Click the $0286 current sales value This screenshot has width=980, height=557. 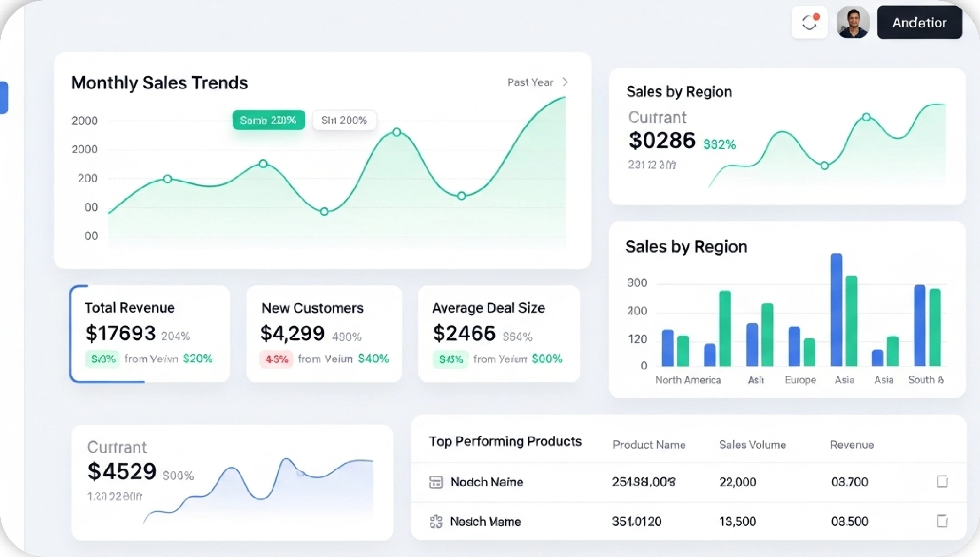pyautogui.click(x=662, y=140)
